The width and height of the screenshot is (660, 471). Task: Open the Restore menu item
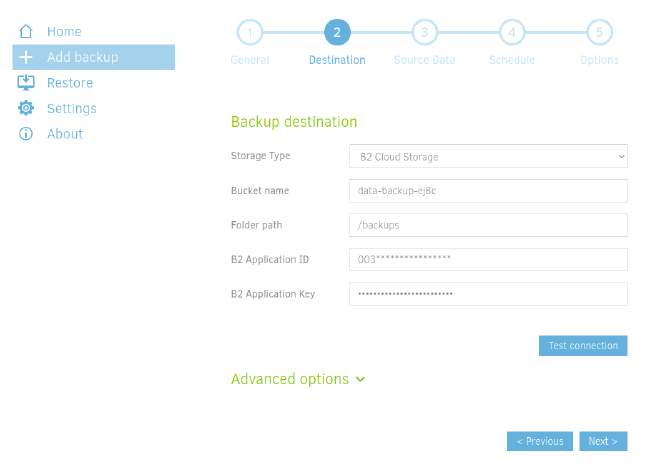[x=70, y=83]
